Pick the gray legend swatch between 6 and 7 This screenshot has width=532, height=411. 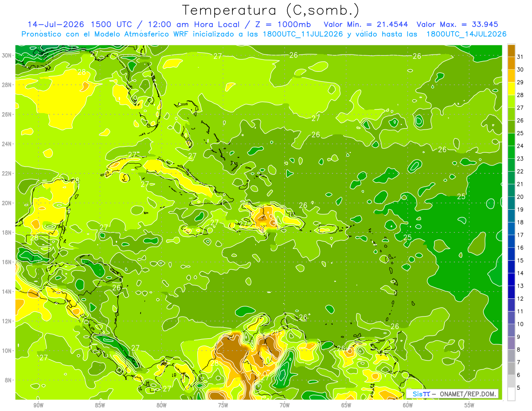click(511, 369)
